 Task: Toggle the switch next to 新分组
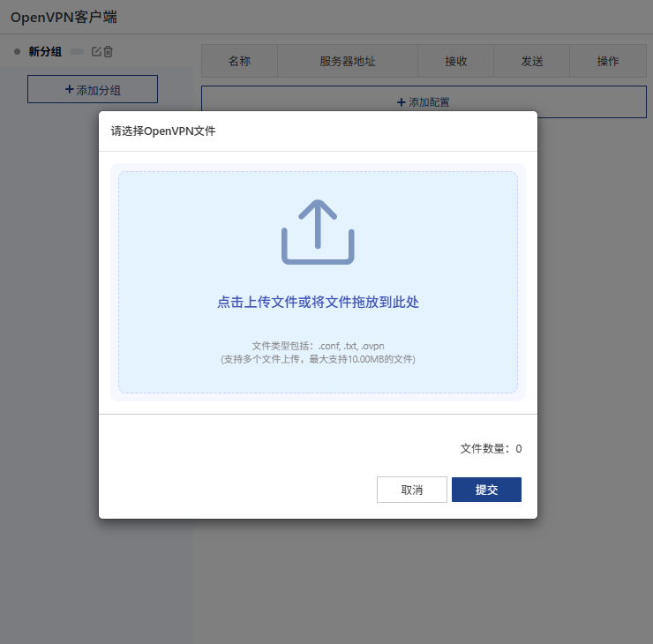[77, 52]
